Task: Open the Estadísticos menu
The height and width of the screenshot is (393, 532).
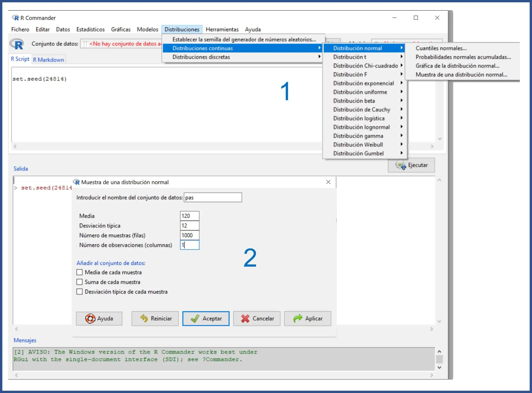Action: (90, 29)
